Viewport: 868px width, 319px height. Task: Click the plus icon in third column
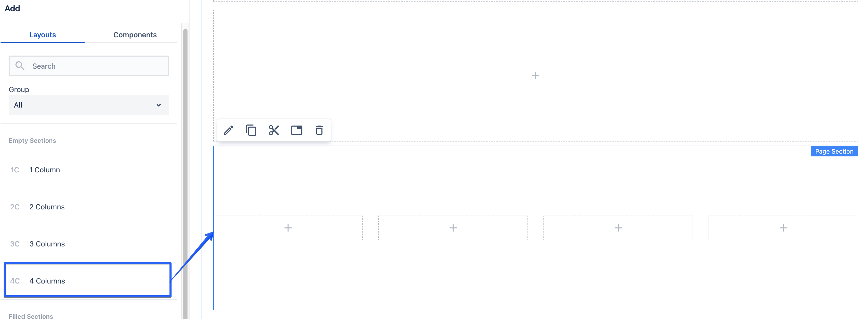[x=618, y=228]
